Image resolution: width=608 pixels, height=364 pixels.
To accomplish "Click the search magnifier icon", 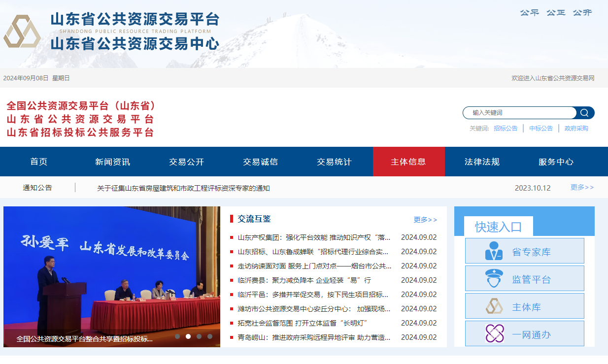I will click(585, 113).
